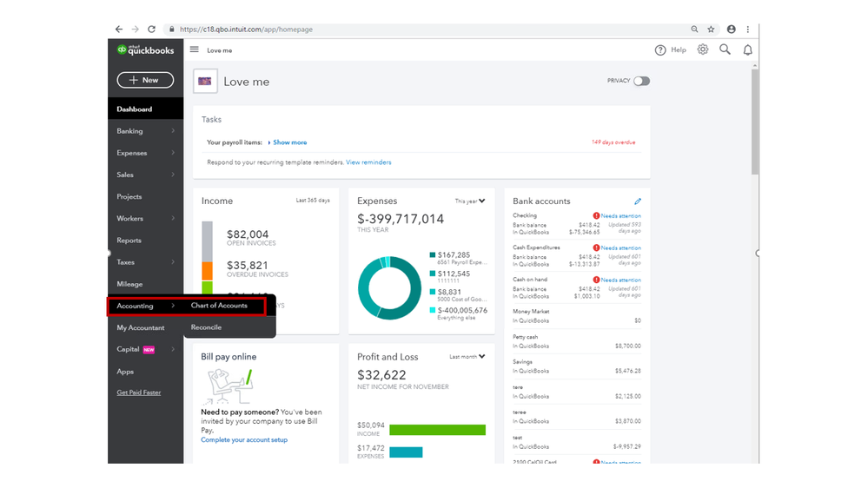This screenshot has width=868, height=488.
Task: Click the company logo thumbnail
Action: (x=205, y=82)
